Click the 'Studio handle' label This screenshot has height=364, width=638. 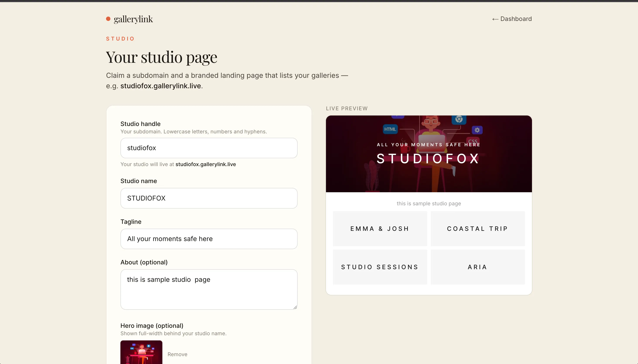[140, 124]
